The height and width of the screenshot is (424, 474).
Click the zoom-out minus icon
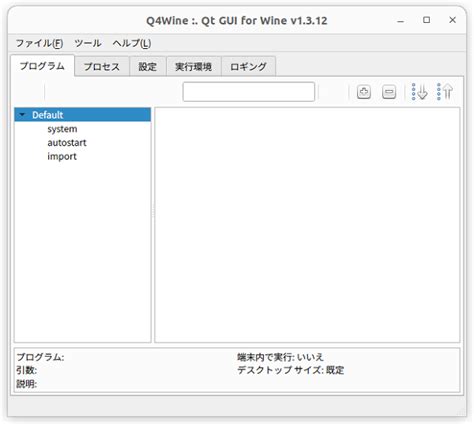click(389, 92)
